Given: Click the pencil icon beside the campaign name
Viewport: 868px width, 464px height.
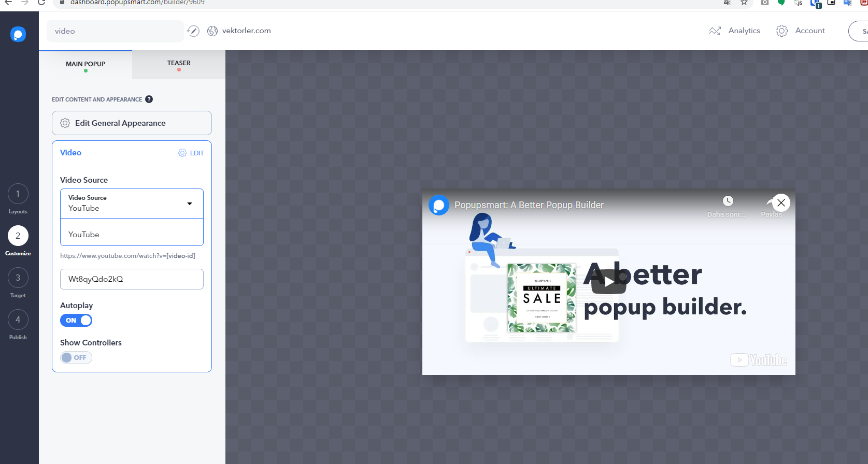Looking at the screenshot, I should coord(193,31).
